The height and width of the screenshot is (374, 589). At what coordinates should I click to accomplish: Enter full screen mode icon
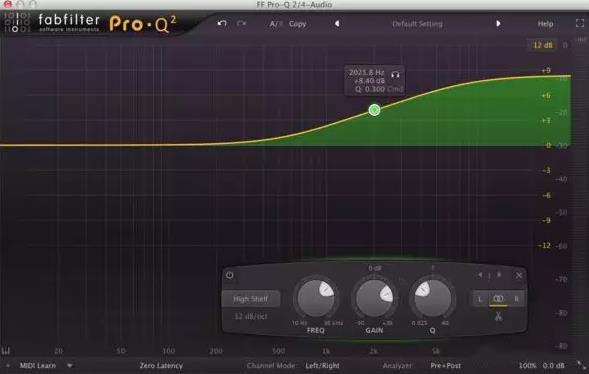(580, 23)
